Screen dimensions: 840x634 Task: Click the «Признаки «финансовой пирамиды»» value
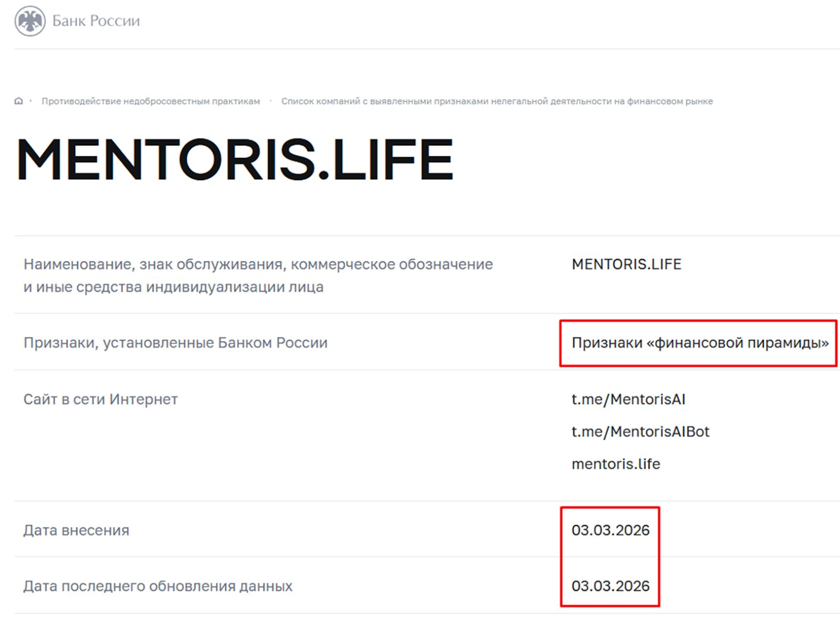tap(699, 343)
